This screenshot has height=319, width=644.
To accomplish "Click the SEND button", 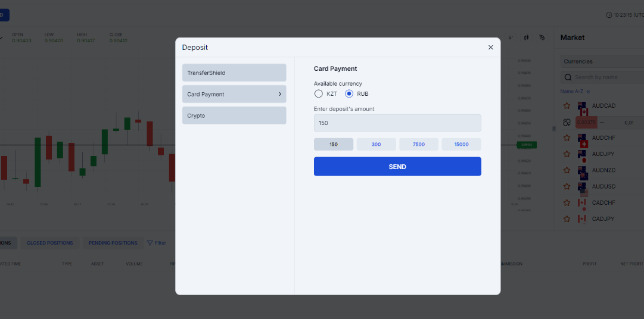I will coord(397,167).
